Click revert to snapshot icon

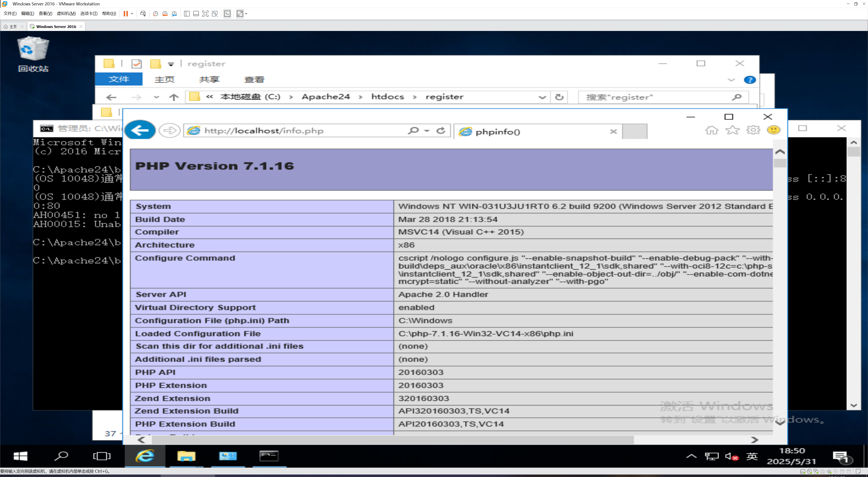(x=165, y=14)
